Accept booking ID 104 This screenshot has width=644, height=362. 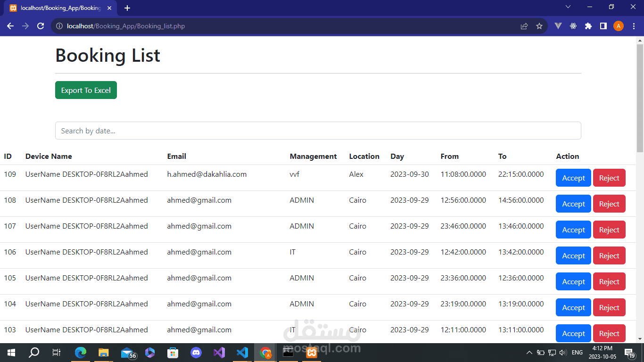coord(573,307)
